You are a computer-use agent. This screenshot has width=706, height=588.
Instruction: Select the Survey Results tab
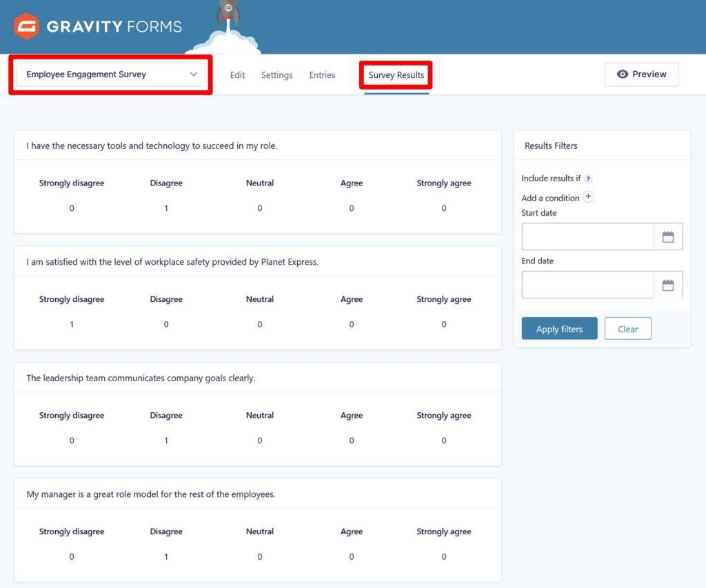pos(396,74)
